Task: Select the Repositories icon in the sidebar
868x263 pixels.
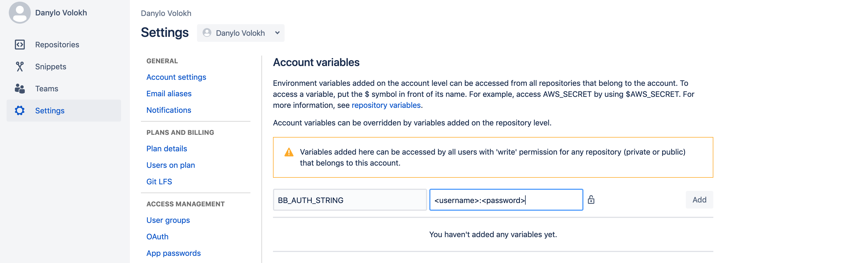Action: [20, 44]
